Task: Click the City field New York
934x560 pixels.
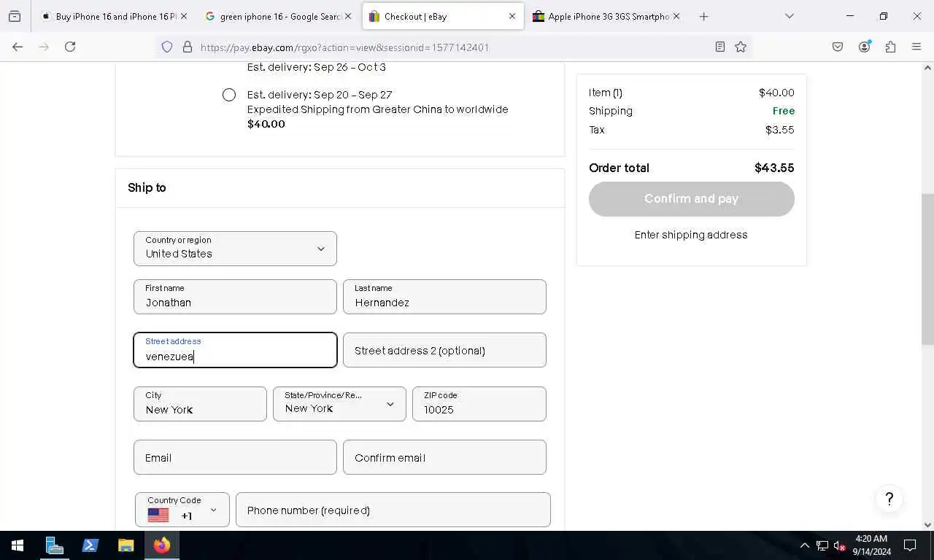Action: pos(200,404)
